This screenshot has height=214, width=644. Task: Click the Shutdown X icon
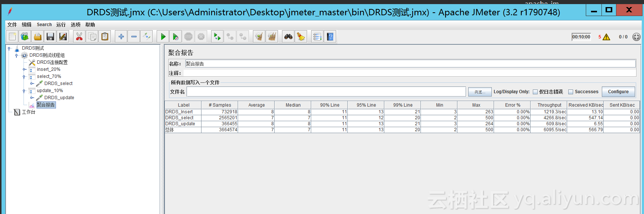pyautogui.click(x=201, y=37)
